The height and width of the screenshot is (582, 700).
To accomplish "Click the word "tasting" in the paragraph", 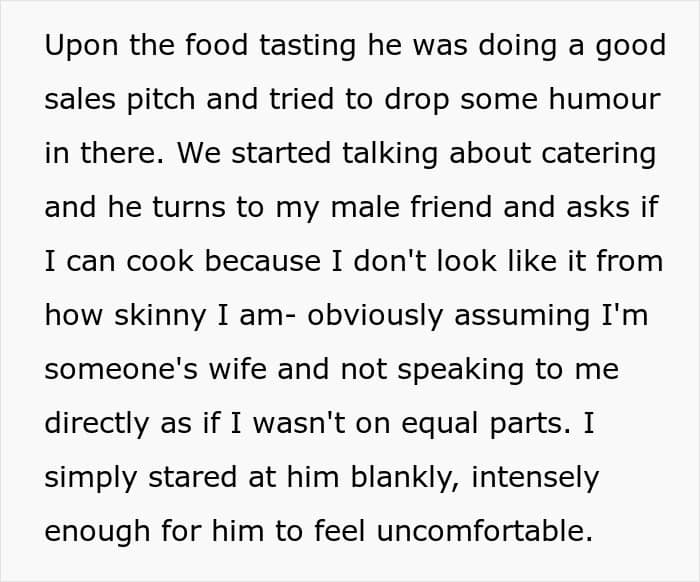I will tap(308, 46).
